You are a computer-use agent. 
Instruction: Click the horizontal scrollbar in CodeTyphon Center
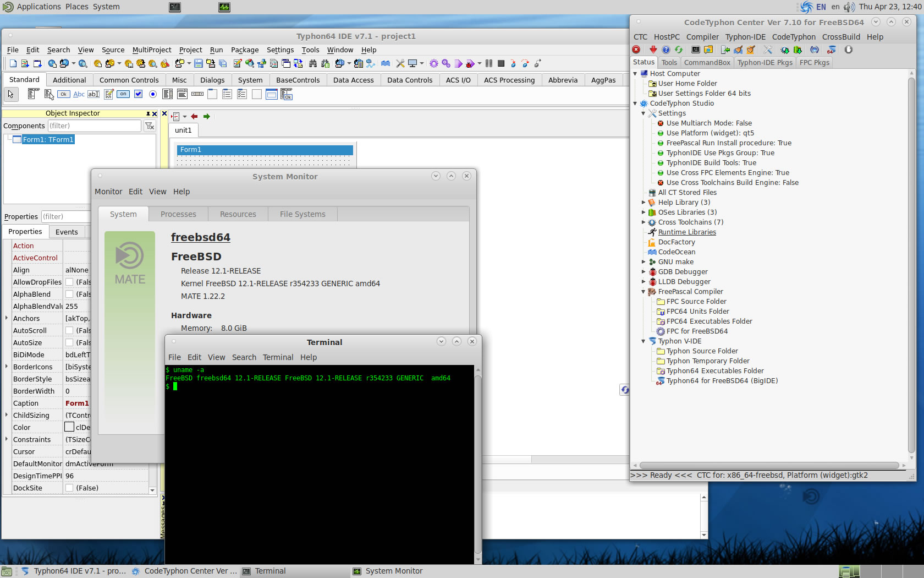point(769,465)
